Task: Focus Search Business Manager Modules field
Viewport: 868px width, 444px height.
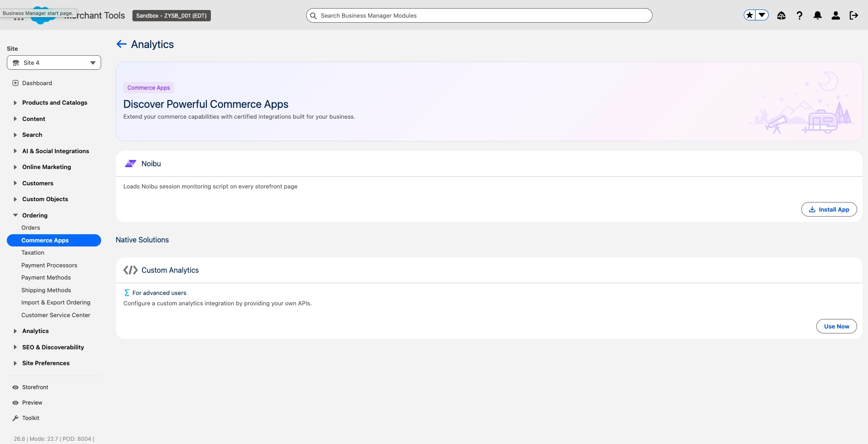Action: [479, 15]
